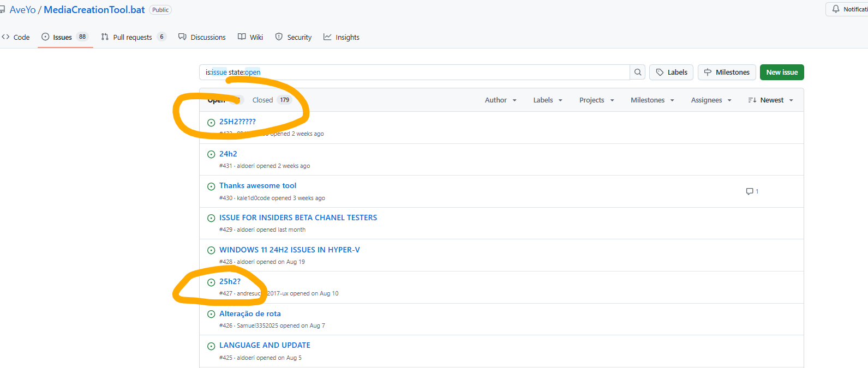Expand the Assignees filter dropdown
This screenshot has width=868, height=368.
pos(711,100)
